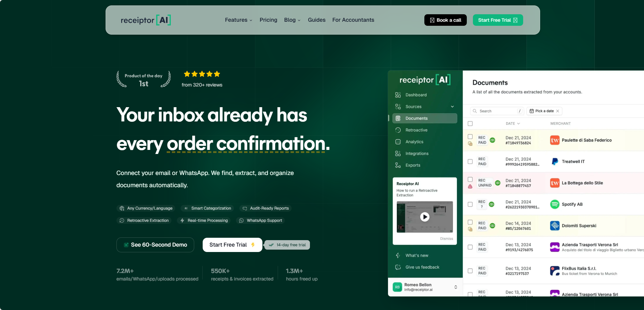Sort by the DATE column header
Image resolution: width=644 pixels, height=310 pixels.
513,123
